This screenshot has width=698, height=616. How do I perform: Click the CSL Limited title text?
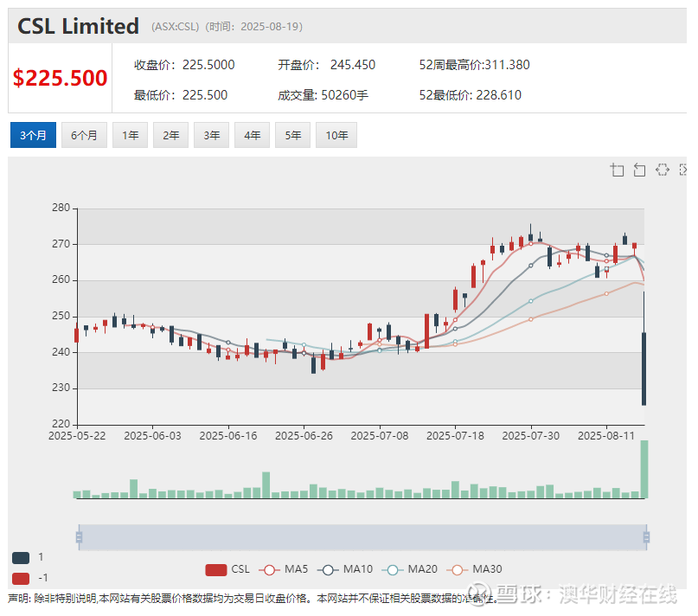coord(79,26)
